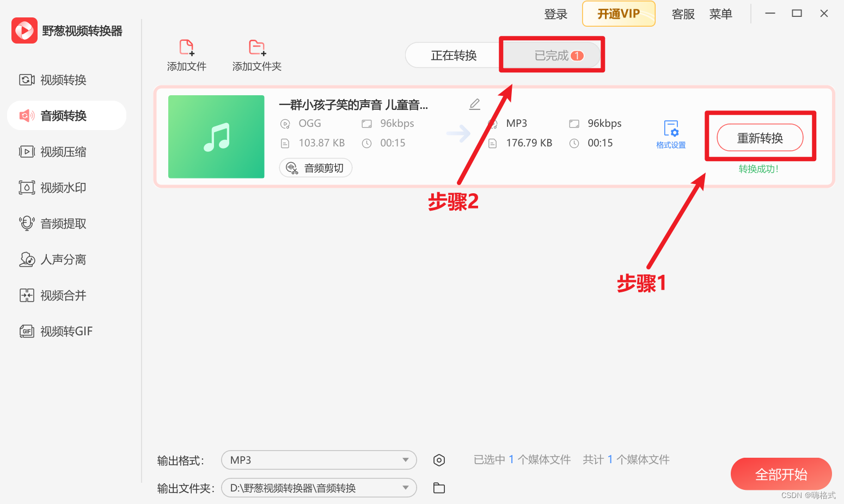Switch to the 正在转换 tab
This screenshot has height=504, width=844.
(454, 56)
